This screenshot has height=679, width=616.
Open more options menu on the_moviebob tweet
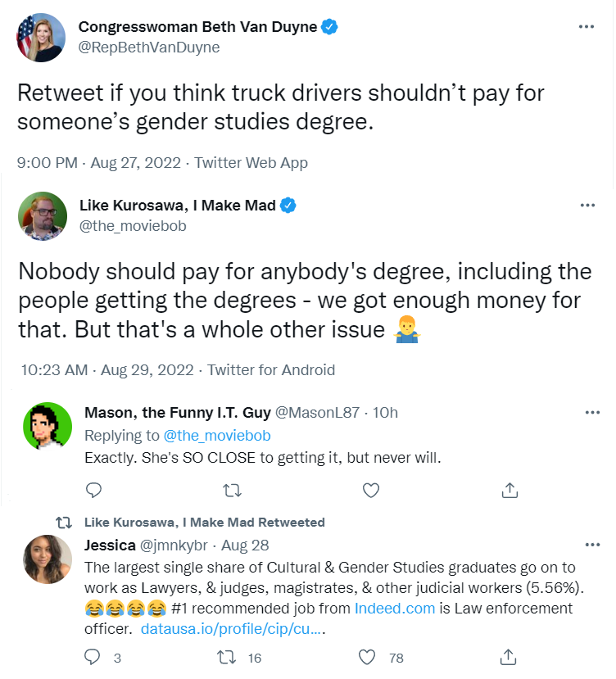[x=586, y=205]
